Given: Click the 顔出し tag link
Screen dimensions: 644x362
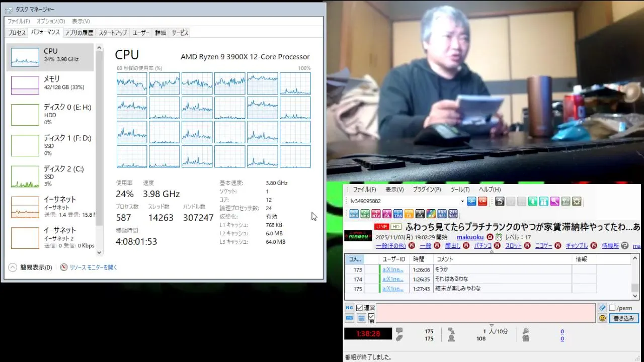Looking at the screenshot, I should (452, 246).
